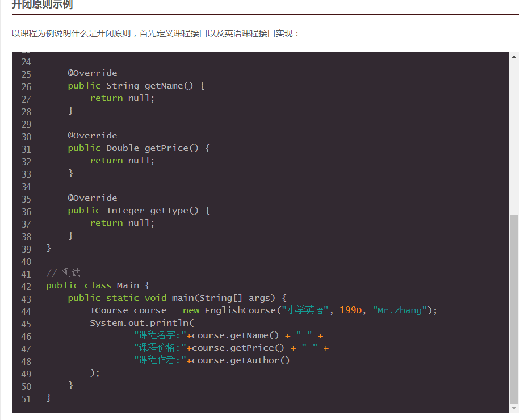Click line number 42
The image size is (524, 420).
pos(26,287)
